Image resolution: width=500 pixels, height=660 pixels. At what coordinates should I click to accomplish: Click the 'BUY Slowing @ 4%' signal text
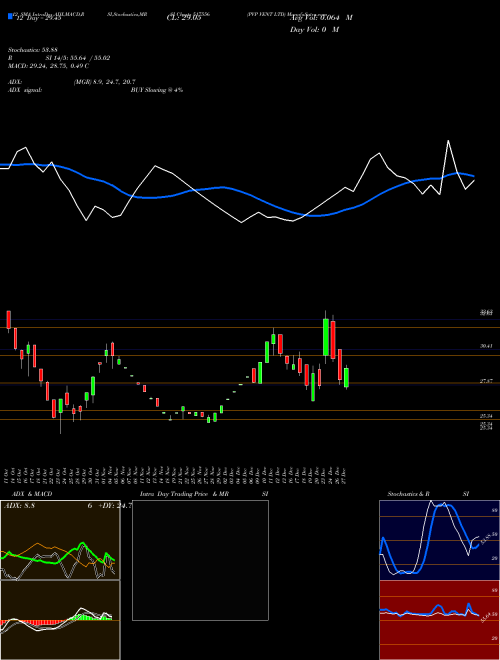point(157,90)
